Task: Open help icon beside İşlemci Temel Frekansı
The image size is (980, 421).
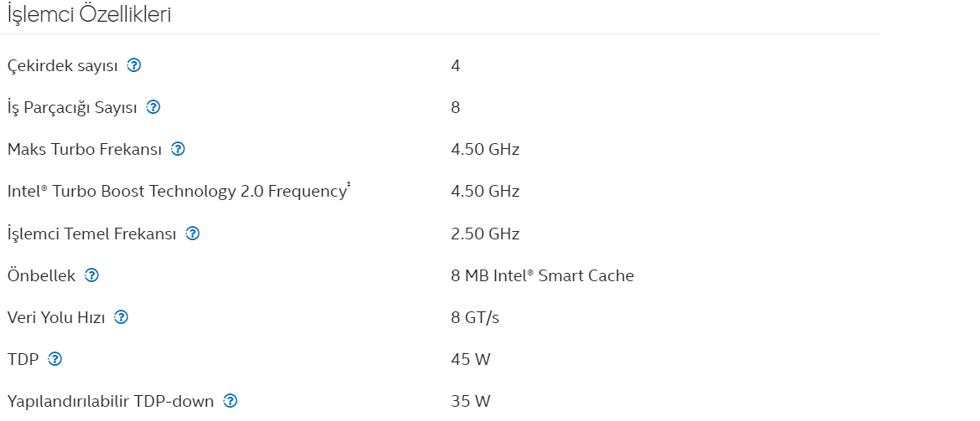Action: click(x=193, y=233)
